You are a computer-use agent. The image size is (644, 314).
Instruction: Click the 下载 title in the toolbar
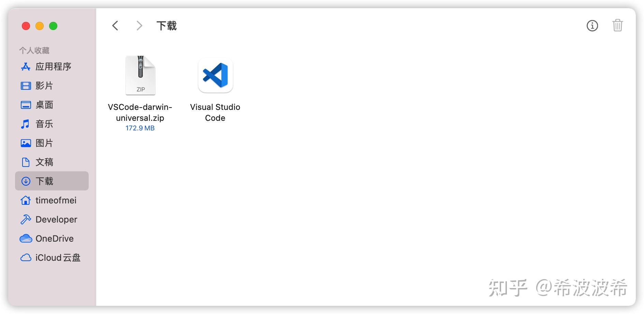tap(166, 26)
